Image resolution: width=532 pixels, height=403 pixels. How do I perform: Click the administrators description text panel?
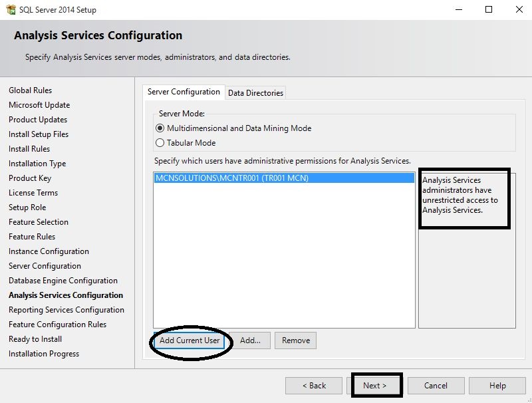pyautogui.click(x=467, y=250)
